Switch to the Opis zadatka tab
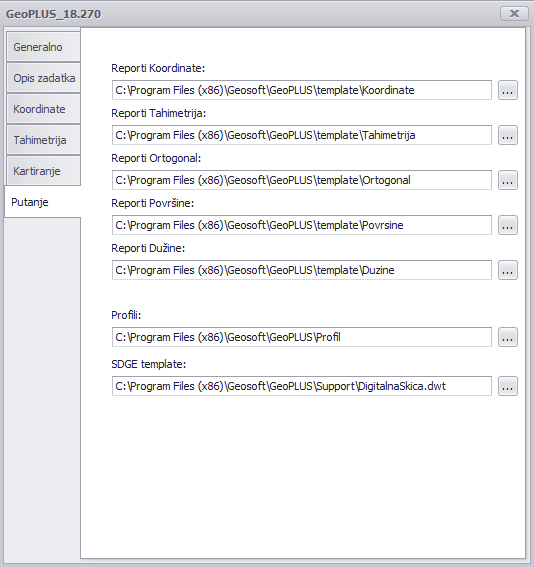Image resolution: width=534 pixels, height=567 pixels. tap(43, 78)
